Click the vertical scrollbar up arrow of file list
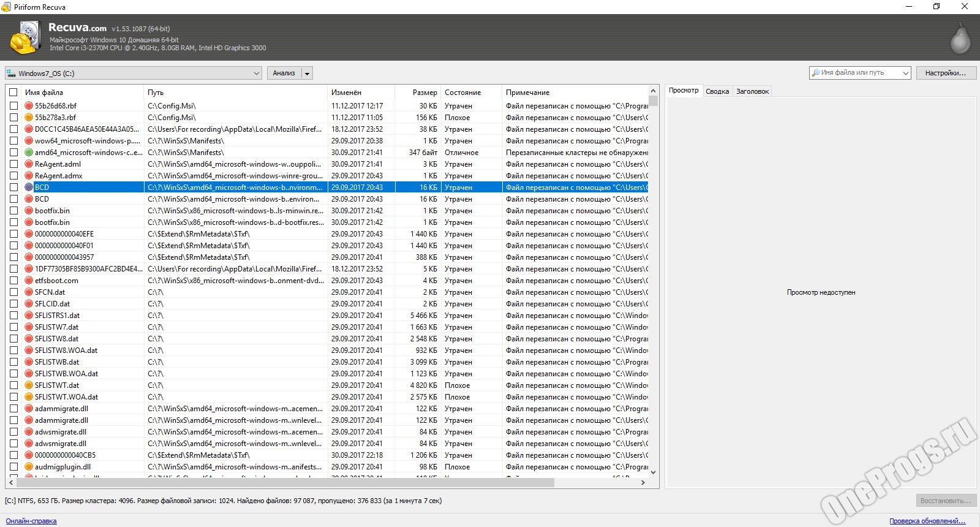980x527 pixels. (653, 91)
